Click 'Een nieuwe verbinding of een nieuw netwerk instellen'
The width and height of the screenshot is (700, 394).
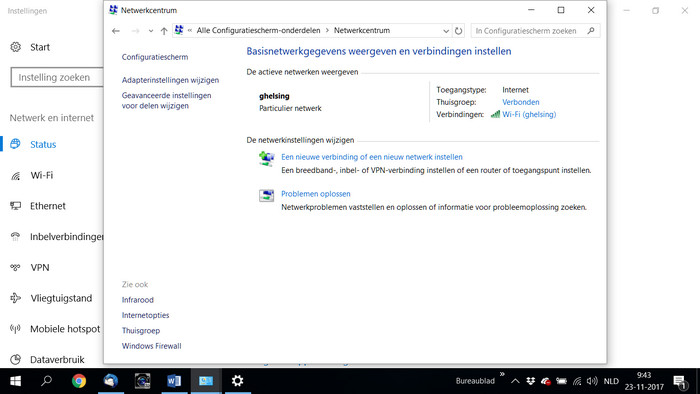[x=372, y=157]
